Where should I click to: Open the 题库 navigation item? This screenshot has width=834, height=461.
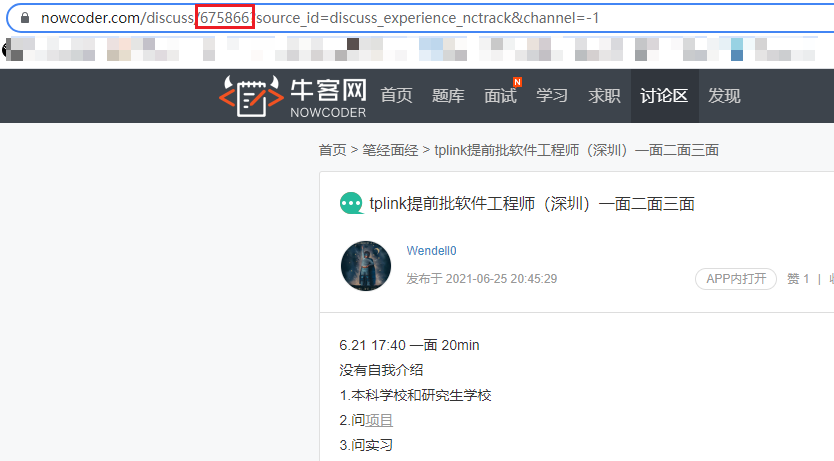448,96
